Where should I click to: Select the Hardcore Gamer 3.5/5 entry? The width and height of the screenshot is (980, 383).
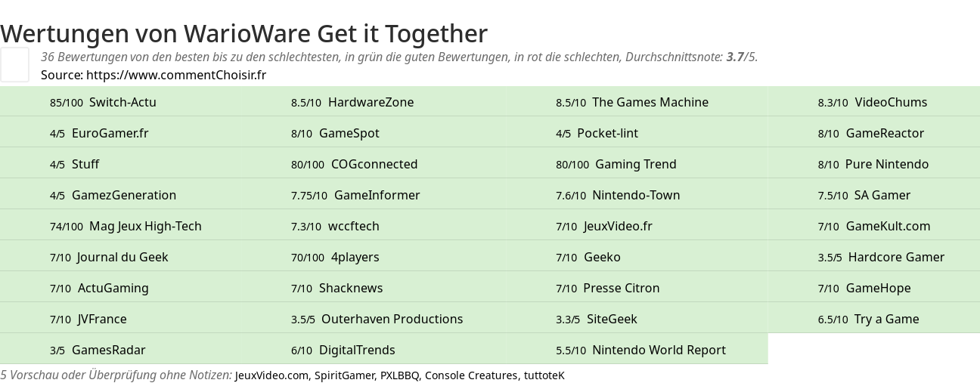[881, 257]
